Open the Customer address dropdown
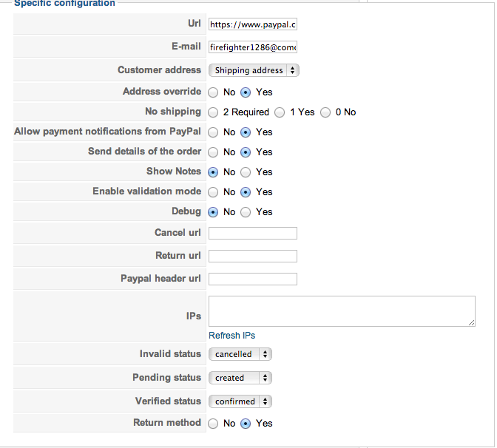This screenshot has height=448, width=497. click(254, 70)
